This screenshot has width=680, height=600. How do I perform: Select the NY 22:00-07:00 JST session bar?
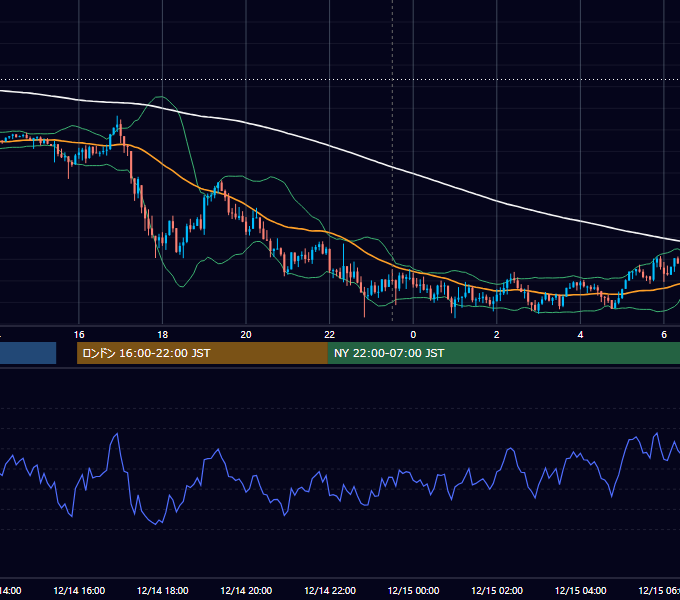[x=503, y=353]
